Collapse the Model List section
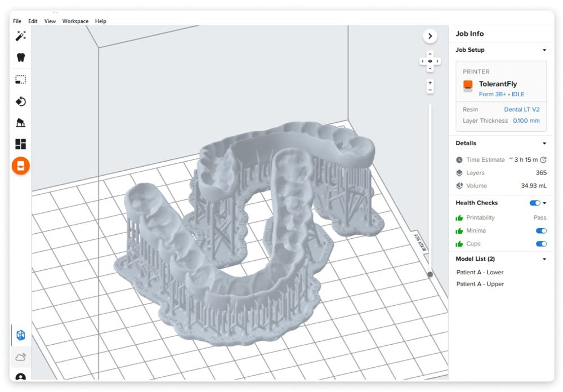The height and width of the screenshot is (392, 563). tap(544, 259)
